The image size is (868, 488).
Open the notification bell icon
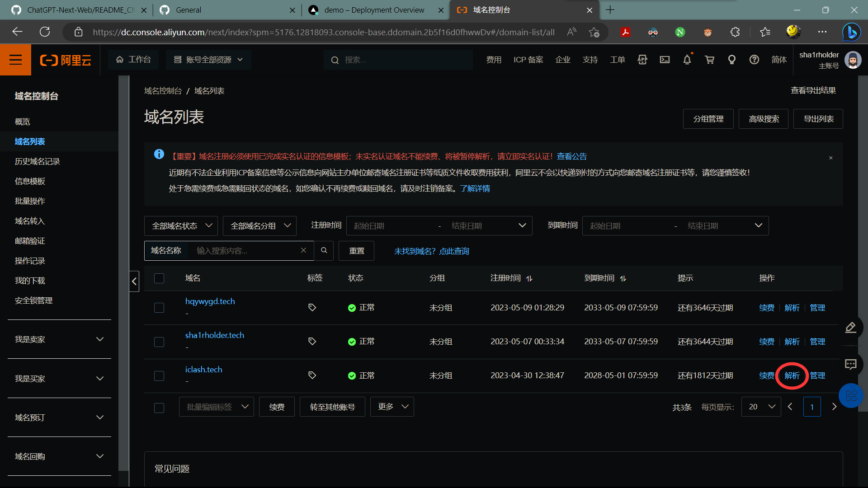pyautogui.click(x=687, y=60)
